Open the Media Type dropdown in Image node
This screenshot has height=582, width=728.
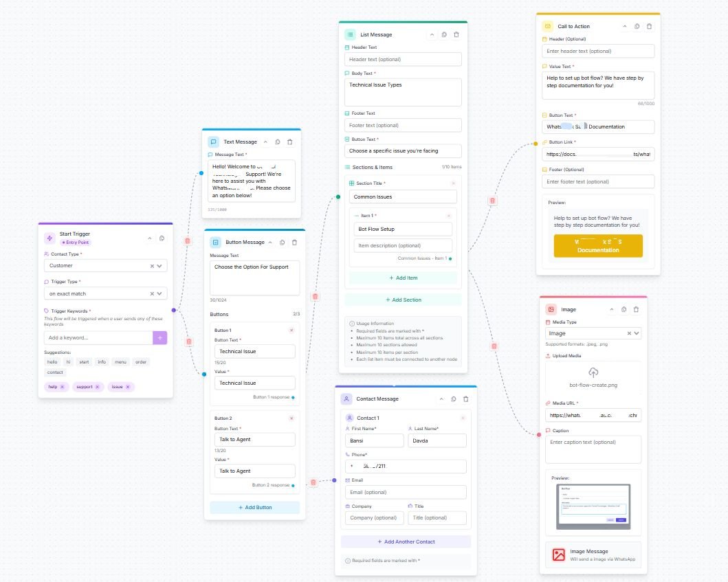click(x=636, y=333)
